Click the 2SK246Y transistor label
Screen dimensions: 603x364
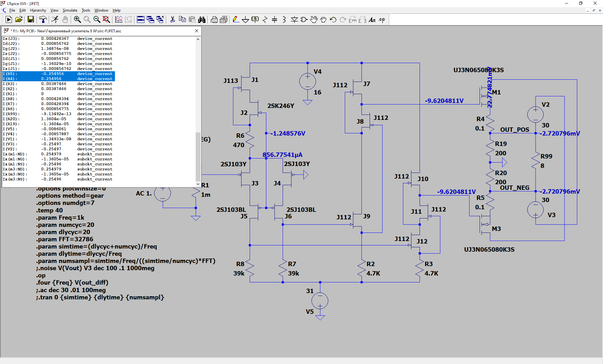click(281, 106)
